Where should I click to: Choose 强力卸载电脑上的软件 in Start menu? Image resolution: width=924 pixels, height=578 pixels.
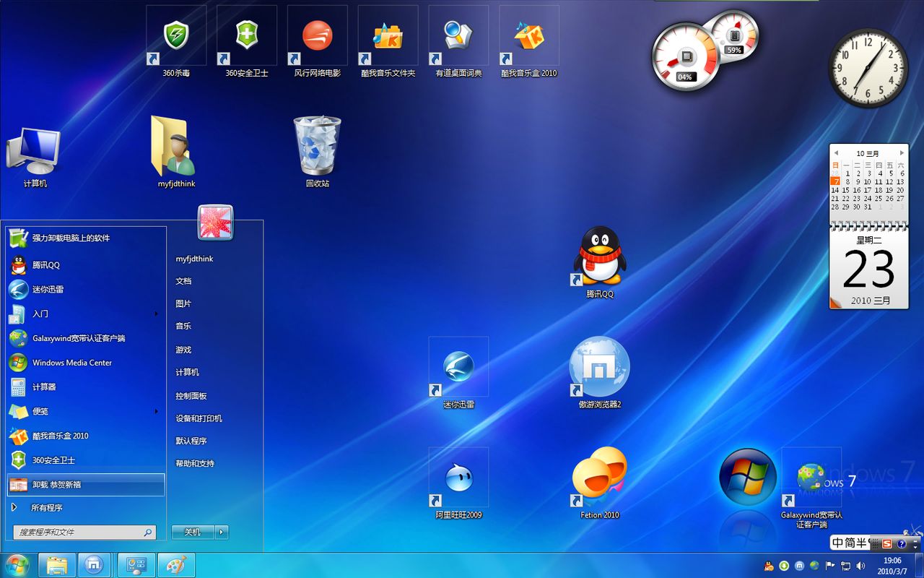pyautogui.click(x=87, y=238)
